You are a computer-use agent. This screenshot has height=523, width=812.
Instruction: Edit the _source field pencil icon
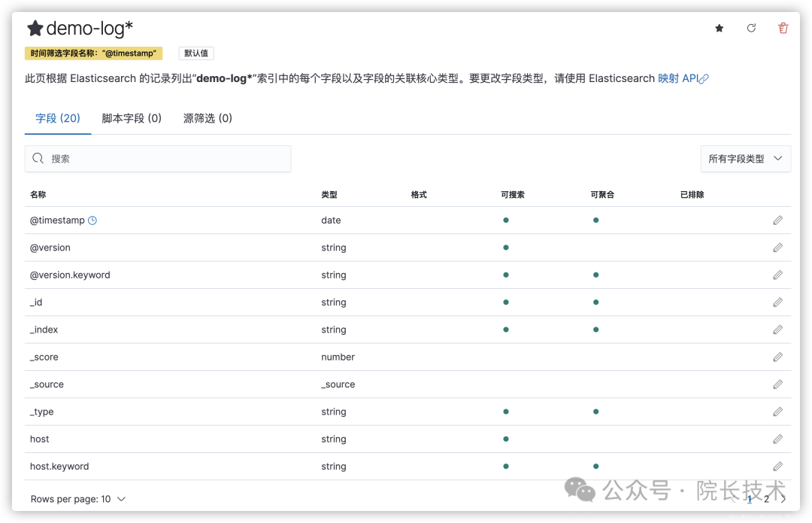(778, 384)
